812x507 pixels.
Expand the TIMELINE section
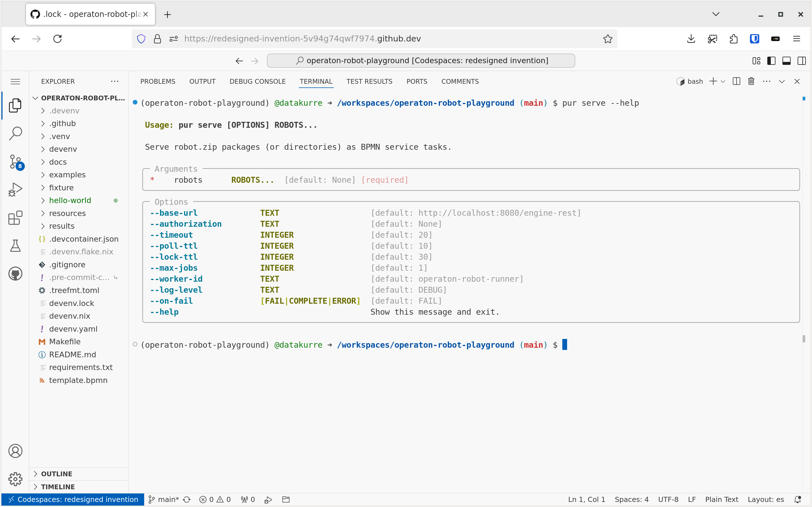[x=79, y=487]
